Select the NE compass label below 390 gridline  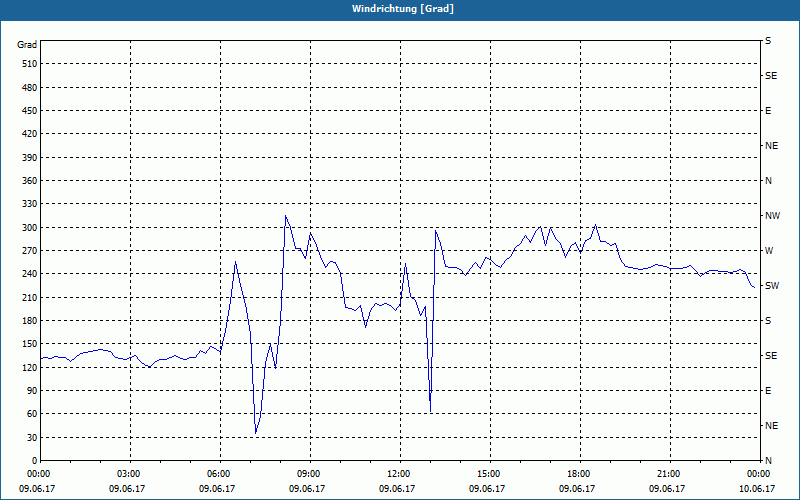pos(771,146)
